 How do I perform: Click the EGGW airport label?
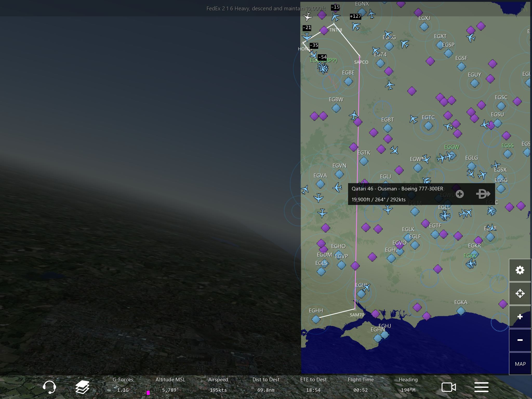click(x=451, y=147)
